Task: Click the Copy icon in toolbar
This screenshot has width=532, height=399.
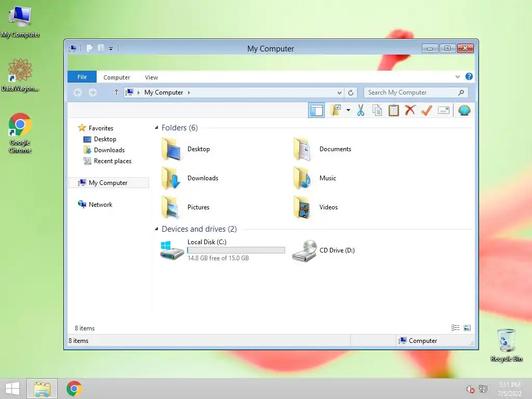Action: pos(377,110)
